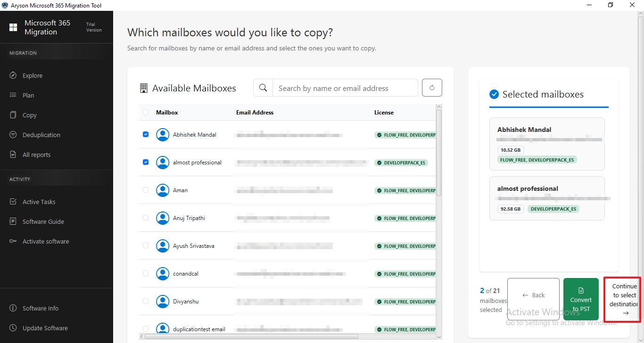Check the Aman mailbox checkbox
Image resolution: width=644 pixels, height=343 pixels.
tap(146, 190)
